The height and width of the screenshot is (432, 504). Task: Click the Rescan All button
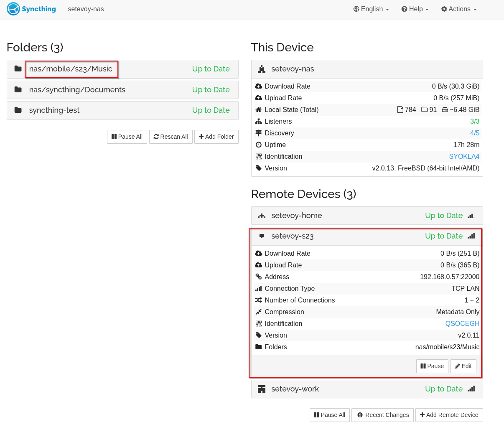[x=171, y=137]
